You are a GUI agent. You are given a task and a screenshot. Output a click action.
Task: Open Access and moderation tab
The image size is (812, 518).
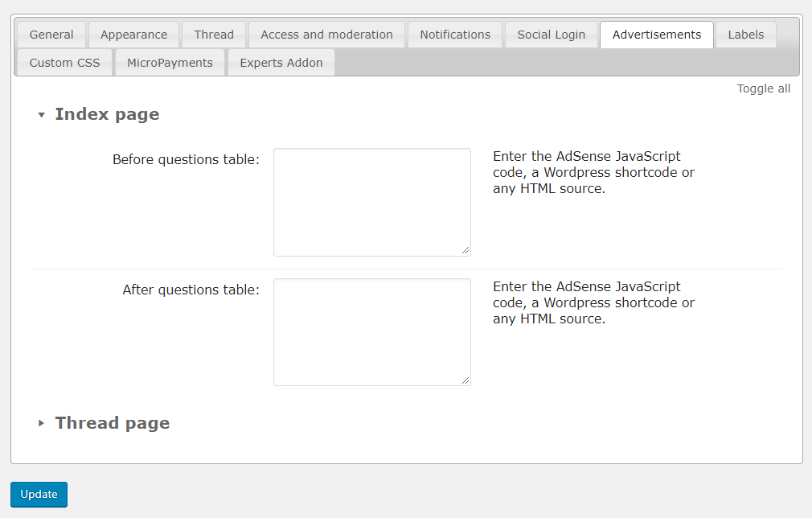pos(326,35)
